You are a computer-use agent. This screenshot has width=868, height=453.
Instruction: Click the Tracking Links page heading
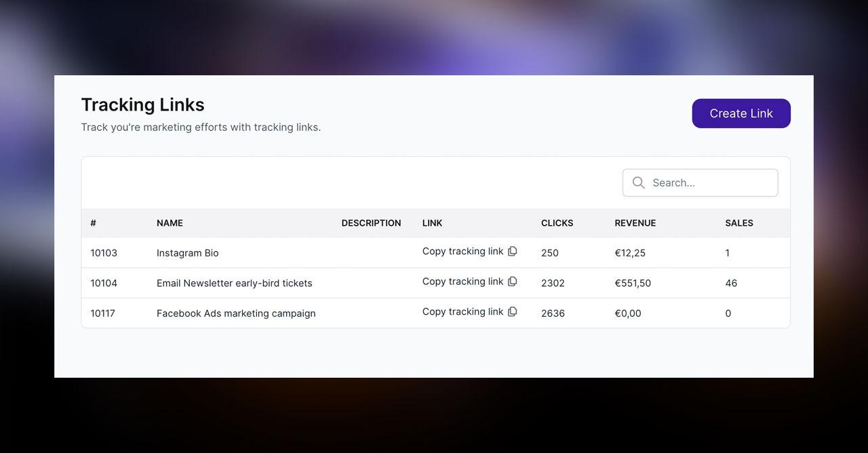coord(142,104)
